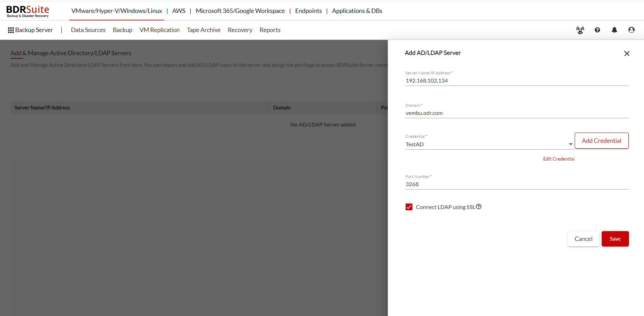Open the community users icon in header
644x316 pixels.
[x=580, y=30]
